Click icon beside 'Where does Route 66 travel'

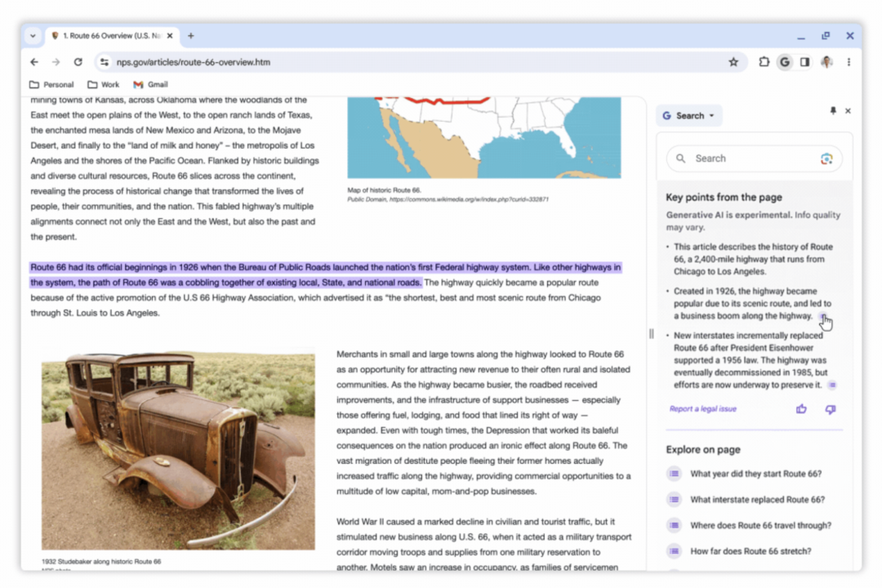pyautogui.click(x=674, y=526)
